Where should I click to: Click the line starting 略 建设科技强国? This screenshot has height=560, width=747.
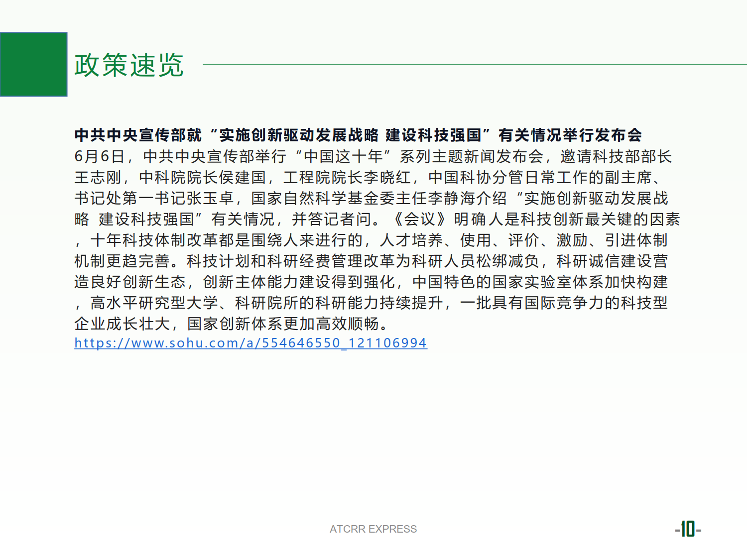[377, 219]
